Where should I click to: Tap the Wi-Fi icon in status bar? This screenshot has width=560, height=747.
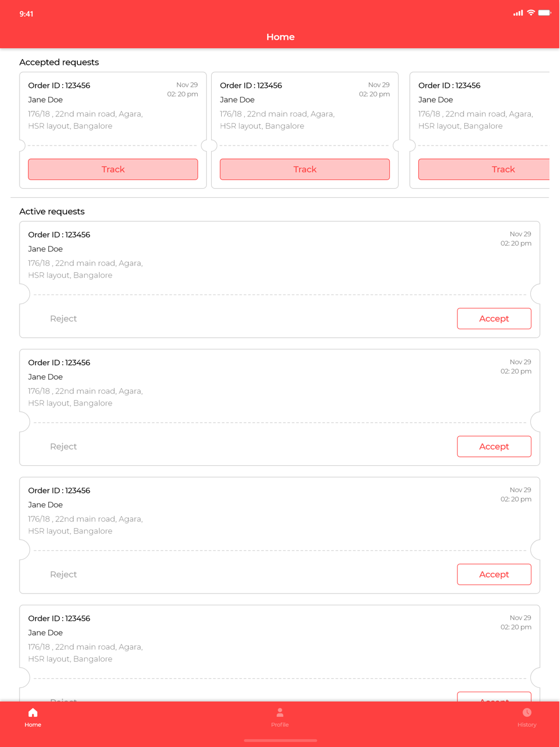click(530, 13)
